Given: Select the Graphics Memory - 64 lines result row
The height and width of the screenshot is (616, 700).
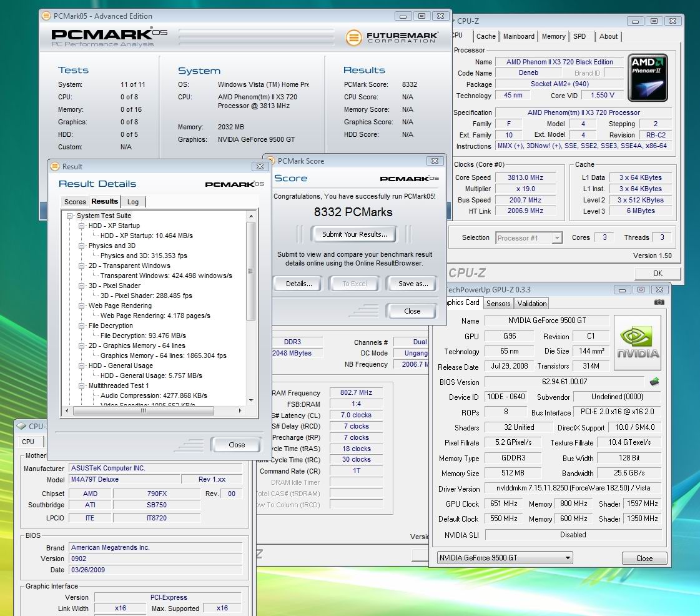Looking at the screenshot, I should [x=164, y=355].
